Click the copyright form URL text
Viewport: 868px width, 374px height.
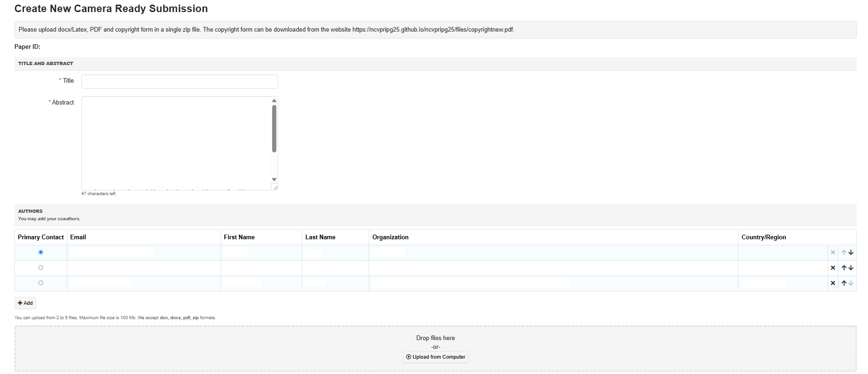click(433, 30)
